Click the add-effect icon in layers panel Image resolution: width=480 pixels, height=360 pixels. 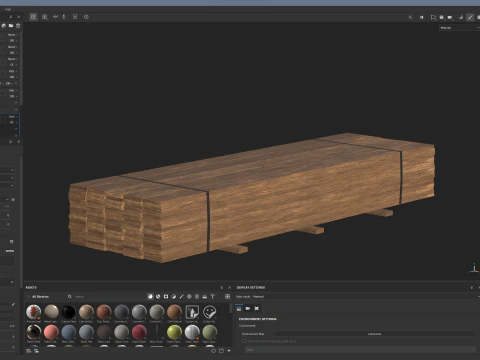[x=4, y=25]
